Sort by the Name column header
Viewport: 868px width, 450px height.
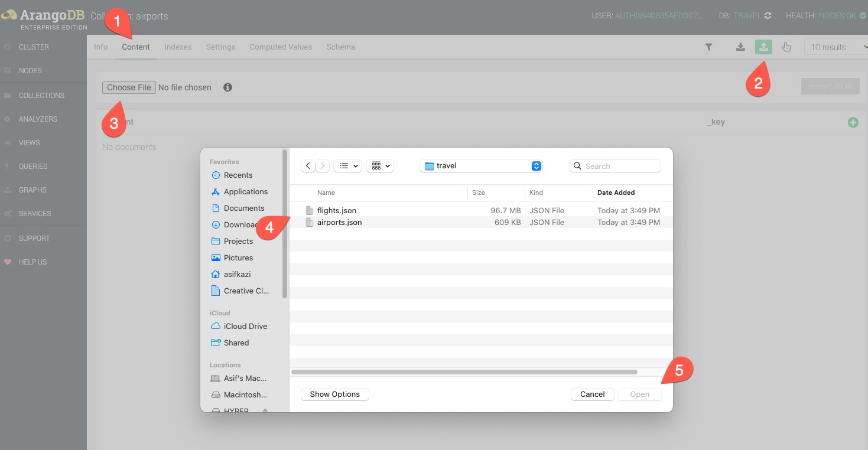coord(326,193)
